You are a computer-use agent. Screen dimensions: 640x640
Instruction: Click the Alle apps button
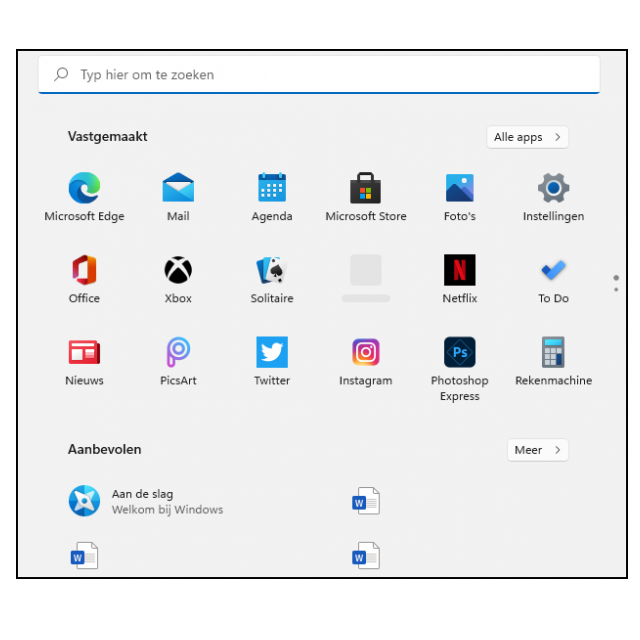[527, 137]
